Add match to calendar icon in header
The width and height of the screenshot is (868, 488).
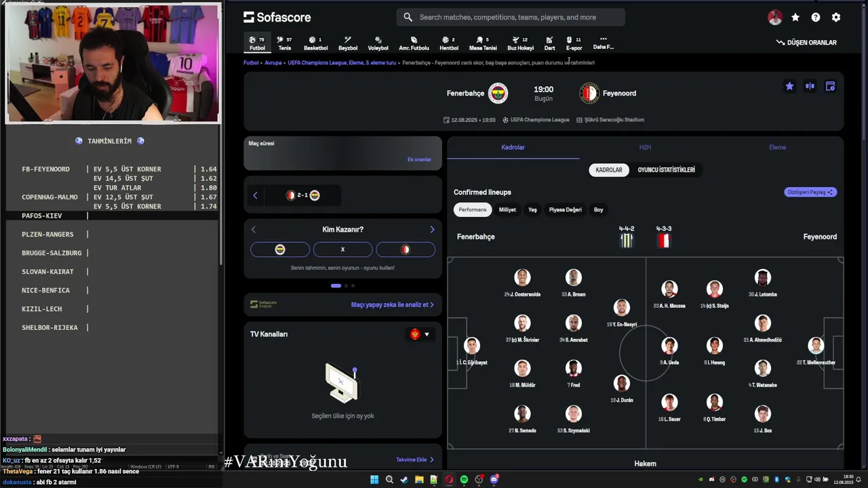tap(830, 86)
